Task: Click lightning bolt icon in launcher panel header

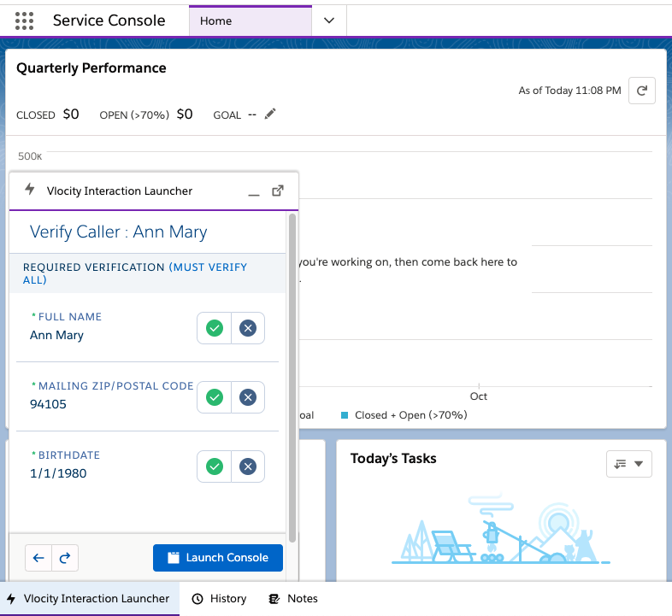Action: tap(30, 189)
